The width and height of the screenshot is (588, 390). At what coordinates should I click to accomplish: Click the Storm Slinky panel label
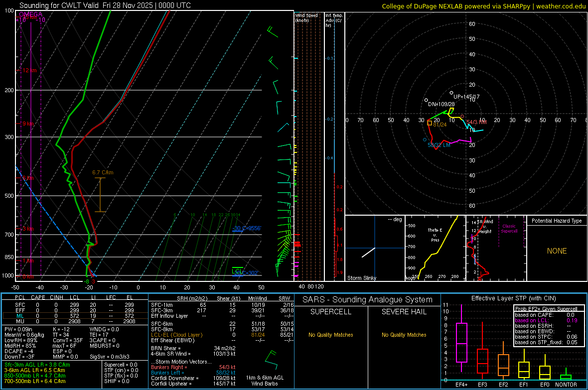coord(361,278)
